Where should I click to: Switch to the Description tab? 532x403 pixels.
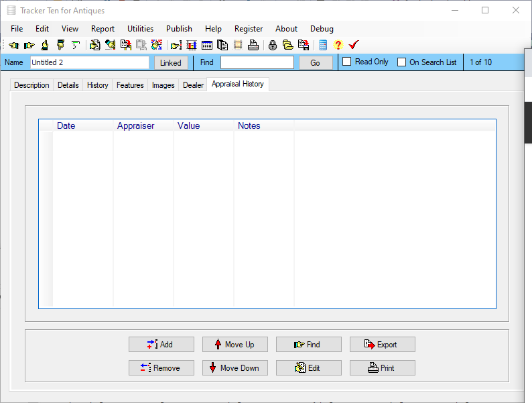31,85
